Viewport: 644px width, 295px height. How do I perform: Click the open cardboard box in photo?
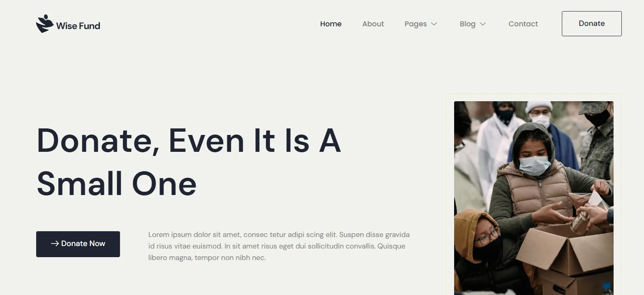point(565,257)
